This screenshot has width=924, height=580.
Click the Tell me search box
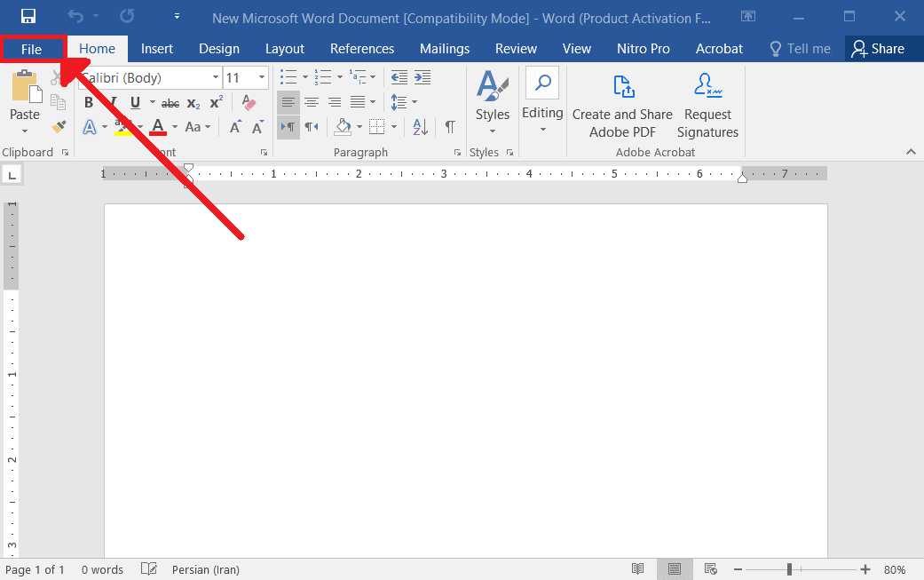click(x=800, y=49)
